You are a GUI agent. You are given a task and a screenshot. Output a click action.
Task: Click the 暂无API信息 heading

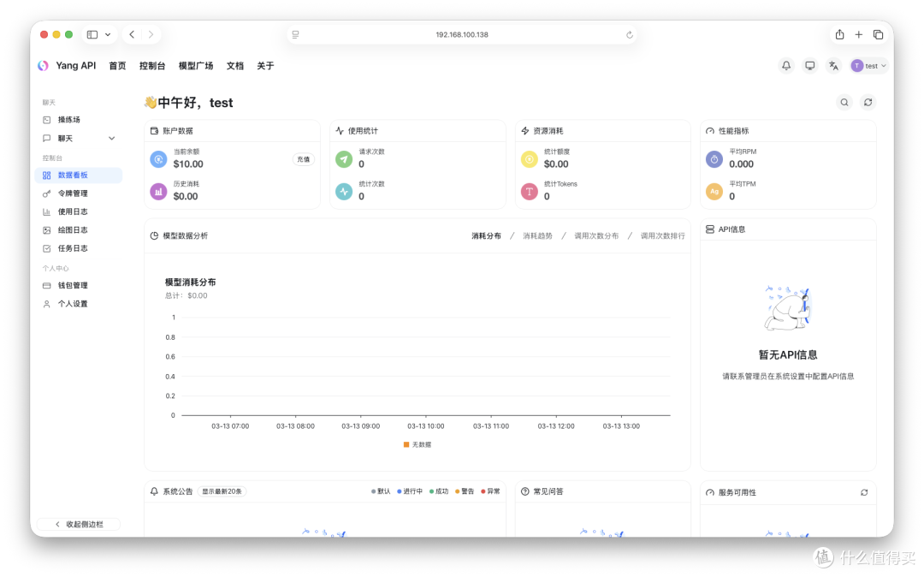point(788,354)
